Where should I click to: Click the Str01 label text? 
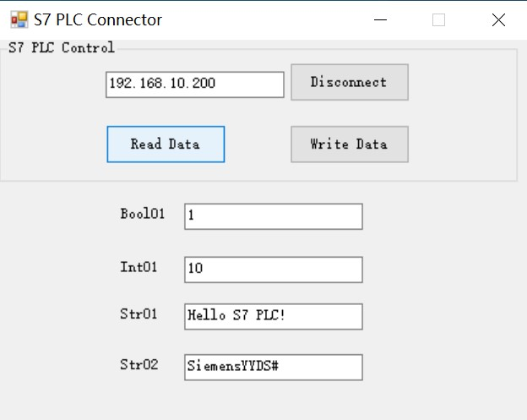click(139, 314)
